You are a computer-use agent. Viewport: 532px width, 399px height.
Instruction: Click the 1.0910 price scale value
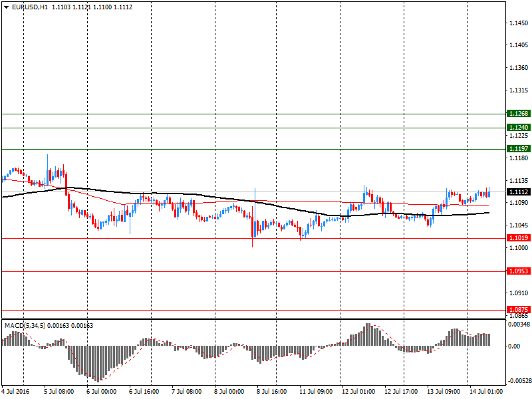[519, 293]
